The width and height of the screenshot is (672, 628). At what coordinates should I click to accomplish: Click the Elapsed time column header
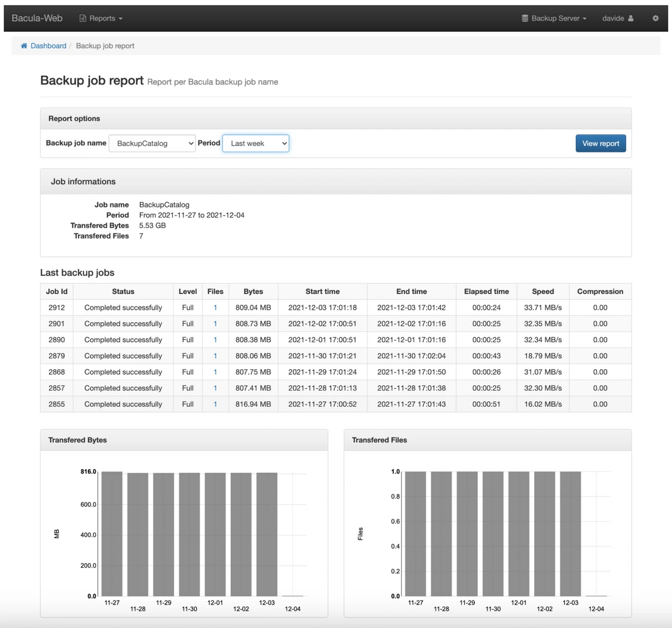coord(486,291)
